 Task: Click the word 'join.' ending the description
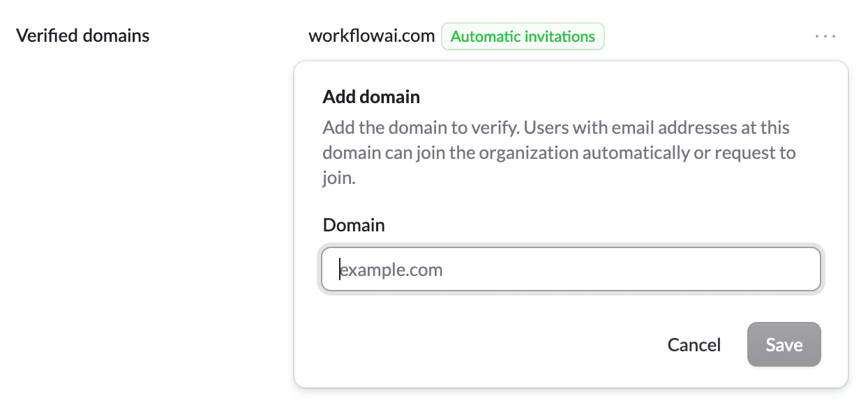[339, 178]
